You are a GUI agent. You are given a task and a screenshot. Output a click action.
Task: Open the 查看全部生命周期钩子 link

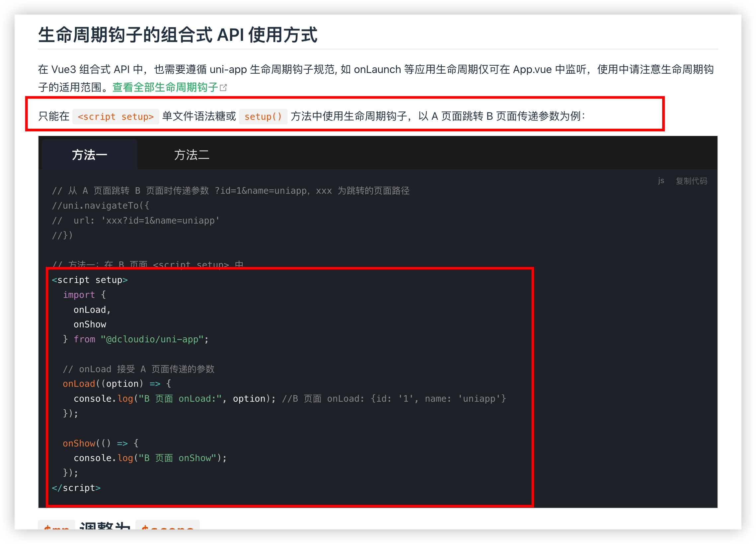tap(165, 87)
